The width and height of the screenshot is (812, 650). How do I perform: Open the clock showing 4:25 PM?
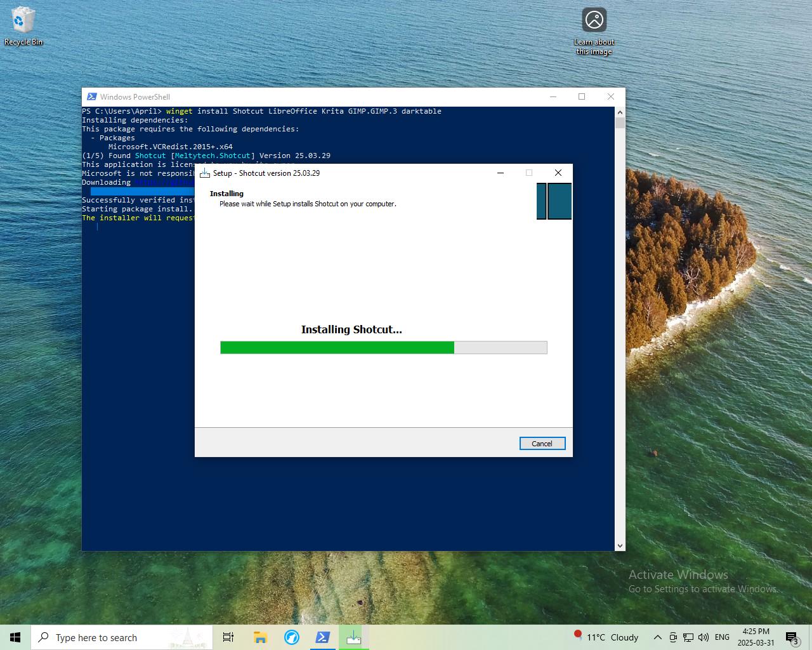(756, 637)
